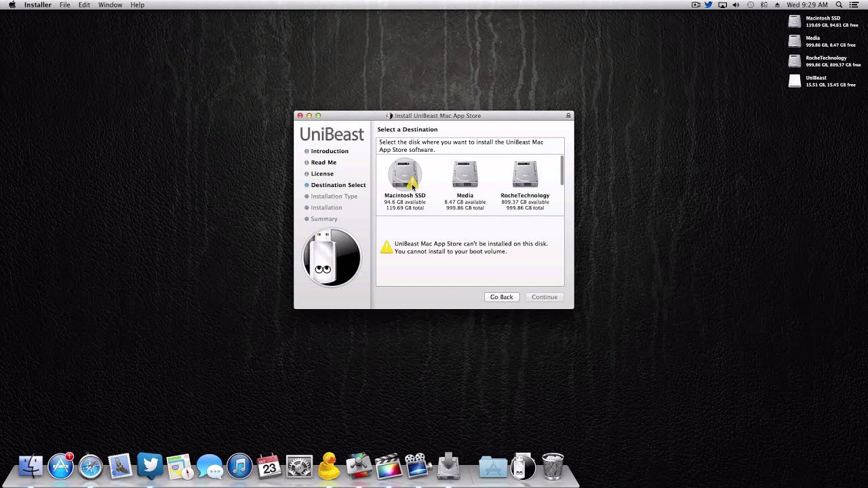Open the AirPlay display menu bar icon
This screenshot has height=488, width=868.
click(723, 5)
